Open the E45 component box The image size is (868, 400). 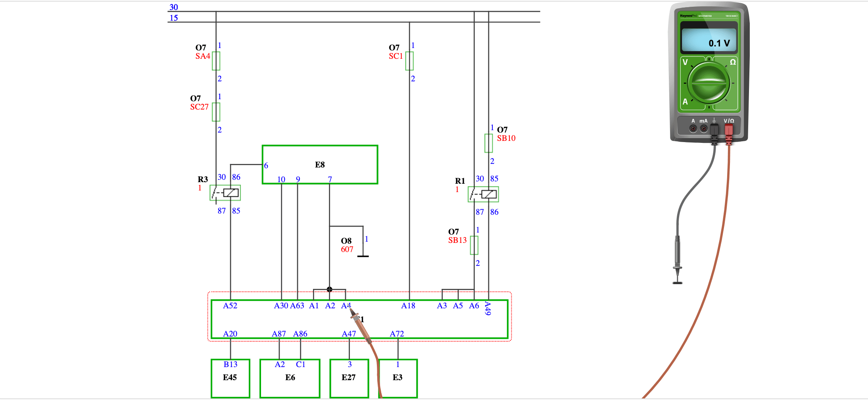click(230, 378)
